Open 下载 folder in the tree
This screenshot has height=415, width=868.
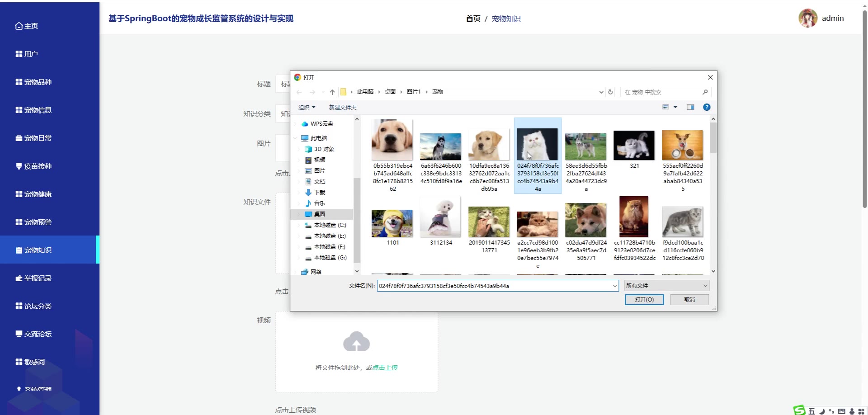tap(315, 193)
